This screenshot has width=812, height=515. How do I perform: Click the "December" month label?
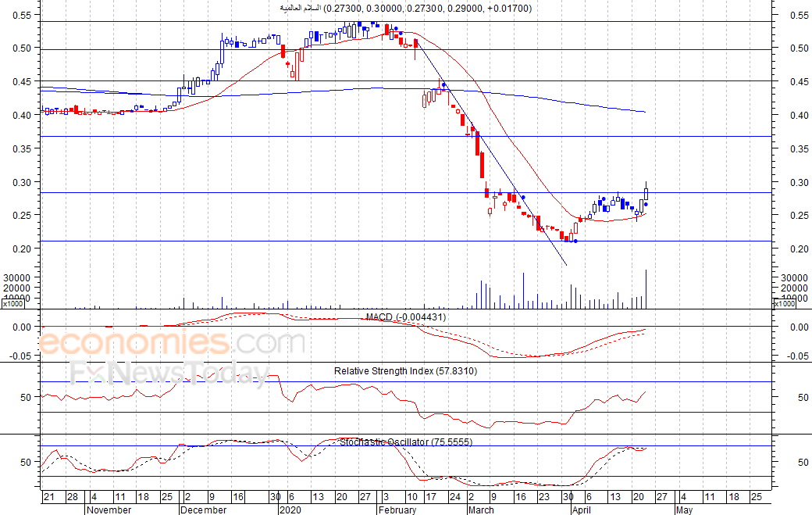(204, 510)
